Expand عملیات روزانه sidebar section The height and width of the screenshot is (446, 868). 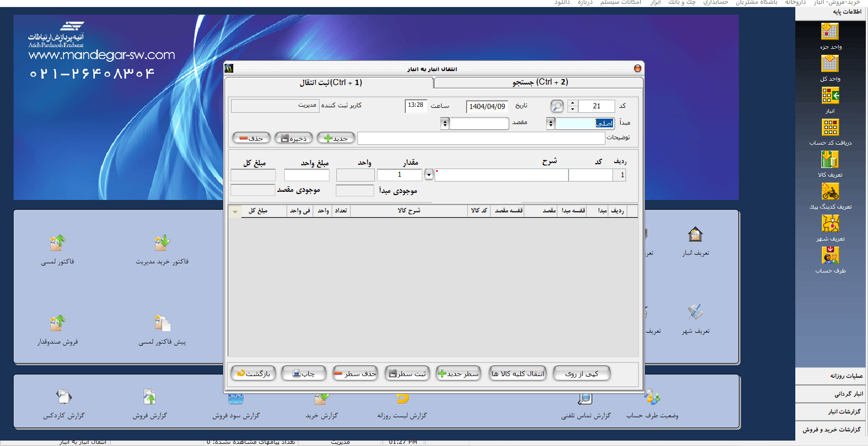pyautogui.click(x=831, y=376)
